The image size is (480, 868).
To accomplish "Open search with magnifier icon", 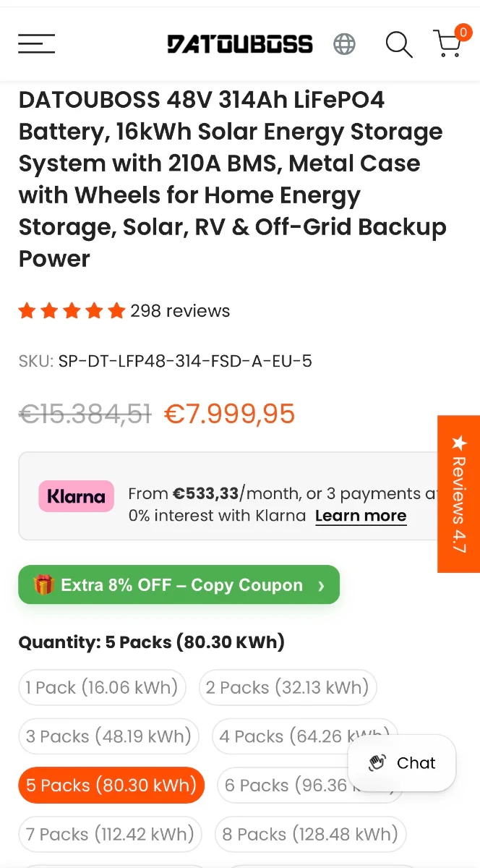I will (398, 45).
